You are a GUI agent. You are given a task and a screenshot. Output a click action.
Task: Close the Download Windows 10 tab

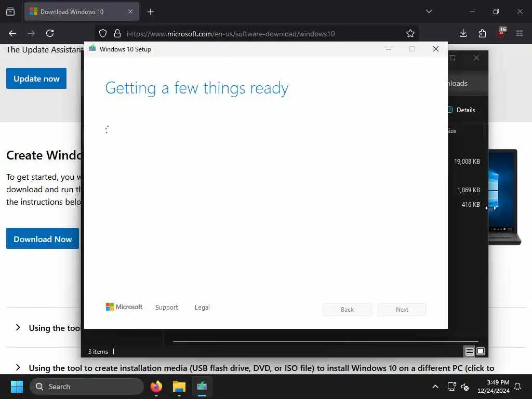pyautogui.click(x=130, y=11)
